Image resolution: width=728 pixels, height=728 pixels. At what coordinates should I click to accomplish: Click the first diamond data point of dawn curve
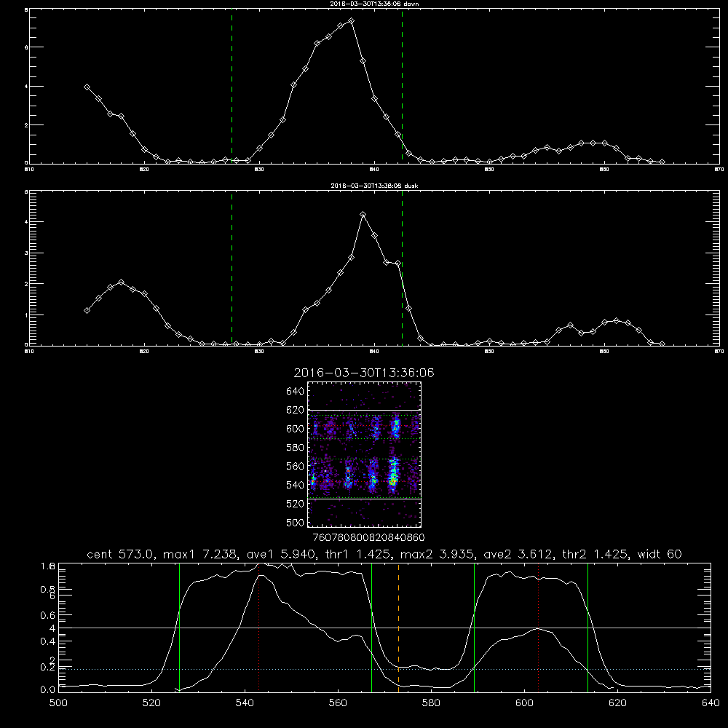pyautogui.click(x=87, y=87)
